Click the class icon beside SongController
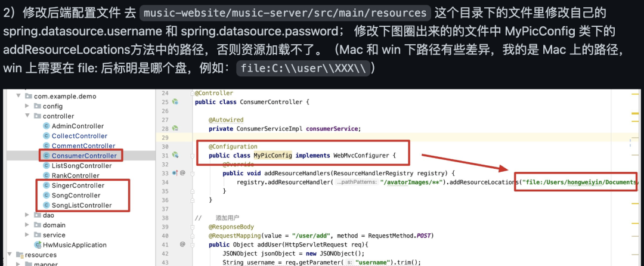The width and height of the screenshot is (644, 266). [x=47, y=196]
